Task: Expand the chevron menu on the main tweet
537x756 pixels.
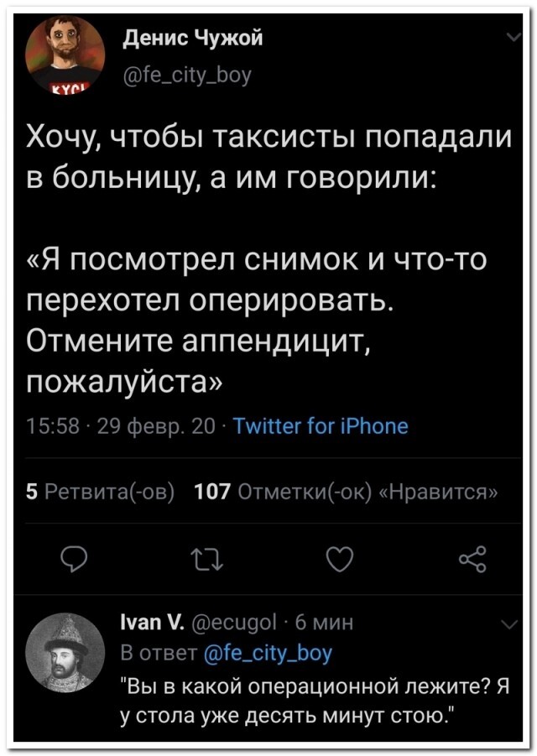Action: [512, 37]
